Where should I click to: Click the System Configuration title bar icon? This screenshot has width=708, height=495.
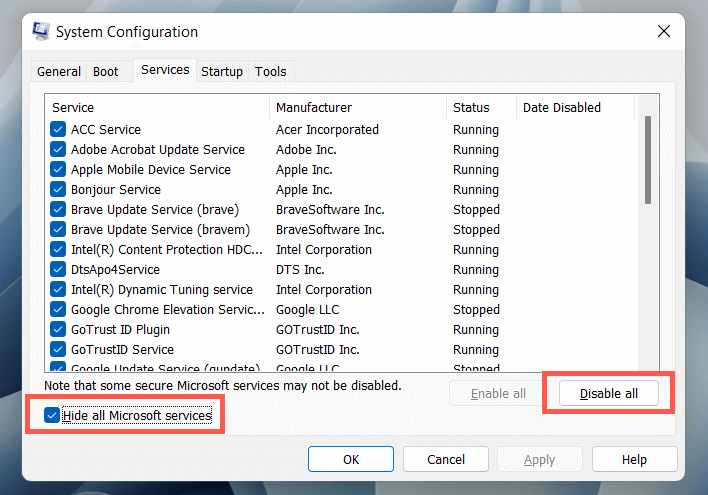(40, 31)
